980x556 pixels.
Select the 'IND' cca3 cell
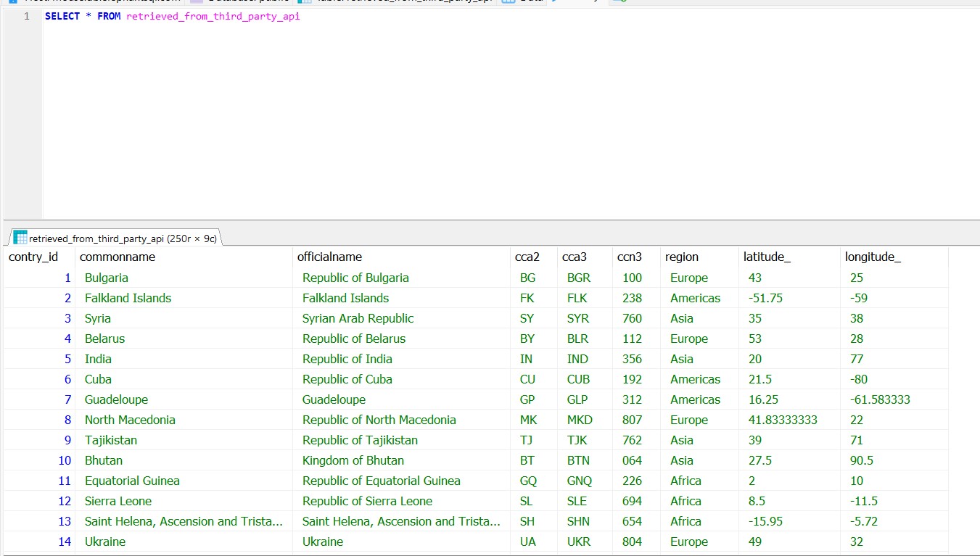[x=585, y=359]
